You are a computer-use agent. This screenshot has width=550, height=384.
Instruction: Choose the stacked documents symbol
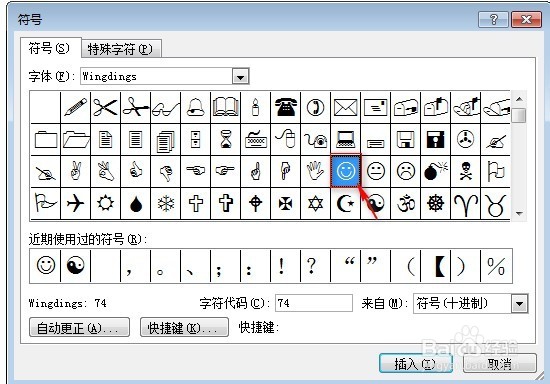point(166,139)
